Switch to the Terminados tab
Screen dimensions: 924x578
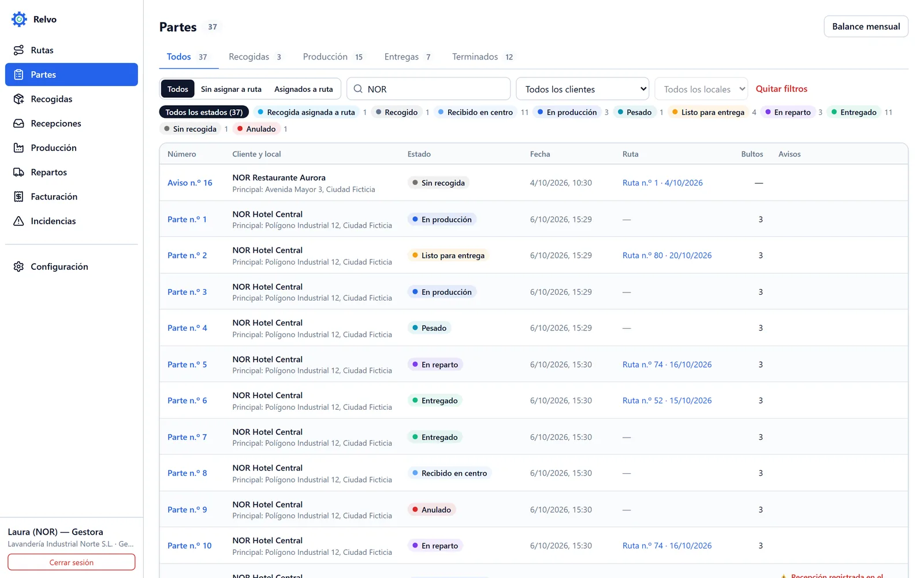click(482, 57)
